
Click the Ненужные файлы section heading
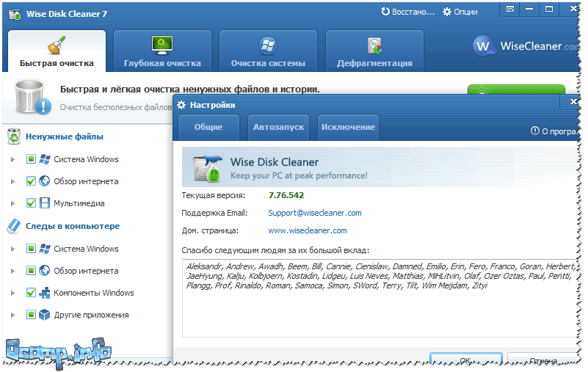[65, 136]
